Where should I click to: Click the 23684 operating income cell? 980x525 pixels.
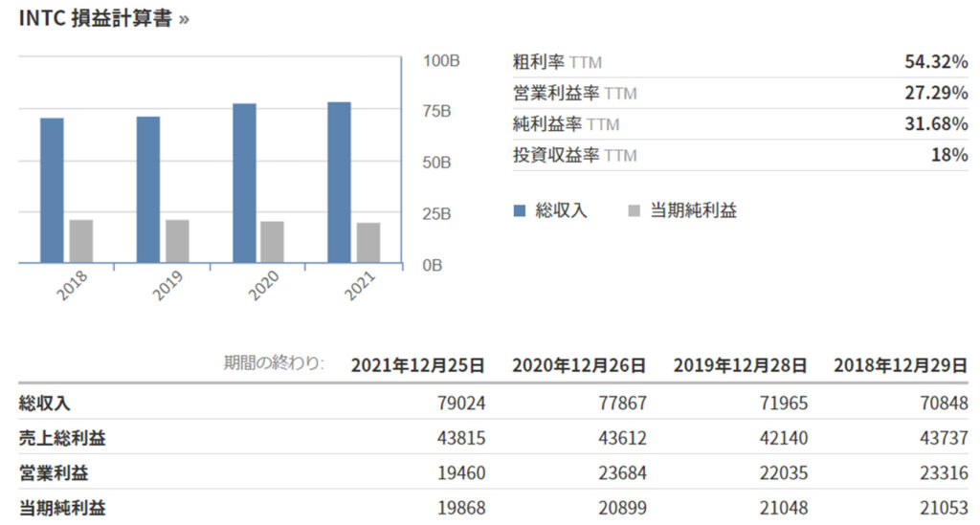click(622, 473)
